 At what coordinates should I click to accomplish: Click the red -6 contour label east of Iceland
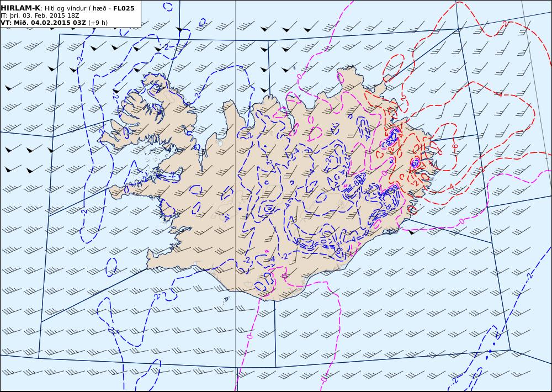pyautogui.click(x=455, y=147)
